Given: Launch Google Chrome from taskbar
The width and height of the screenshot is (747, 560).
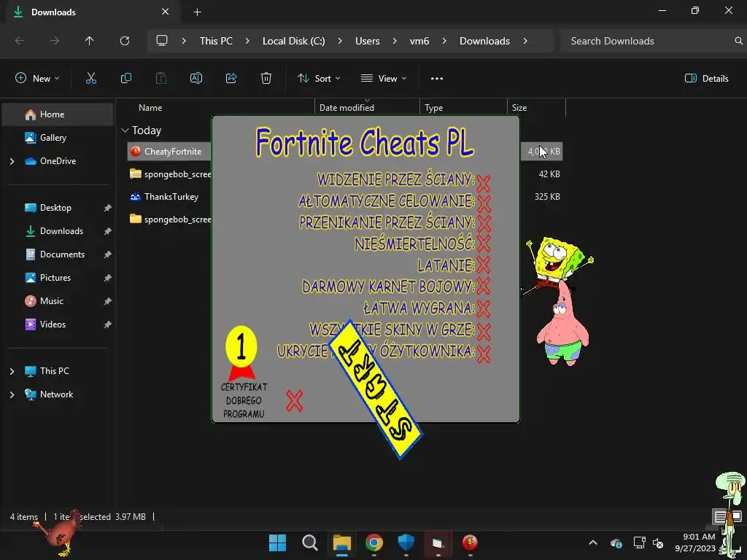Looking at the screenshot, I should [374, 542].
